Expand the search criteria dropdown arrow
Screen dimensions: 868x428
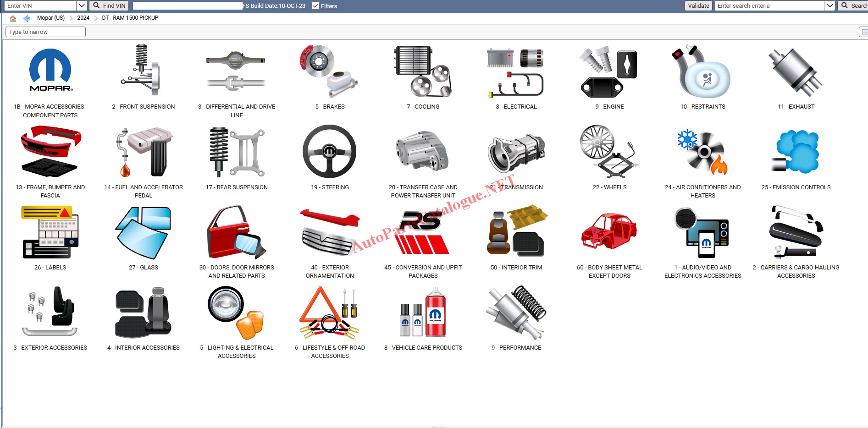point(829,5)
